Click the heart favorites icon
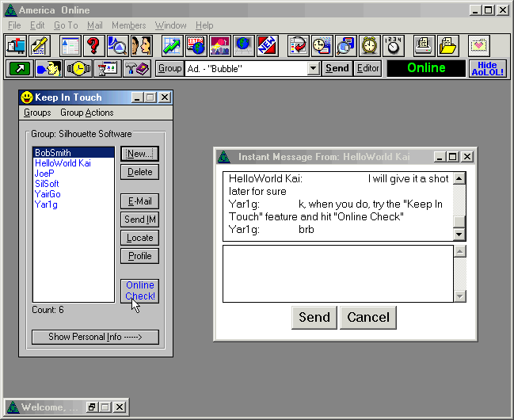514x420 pixels. pos(478,45)
